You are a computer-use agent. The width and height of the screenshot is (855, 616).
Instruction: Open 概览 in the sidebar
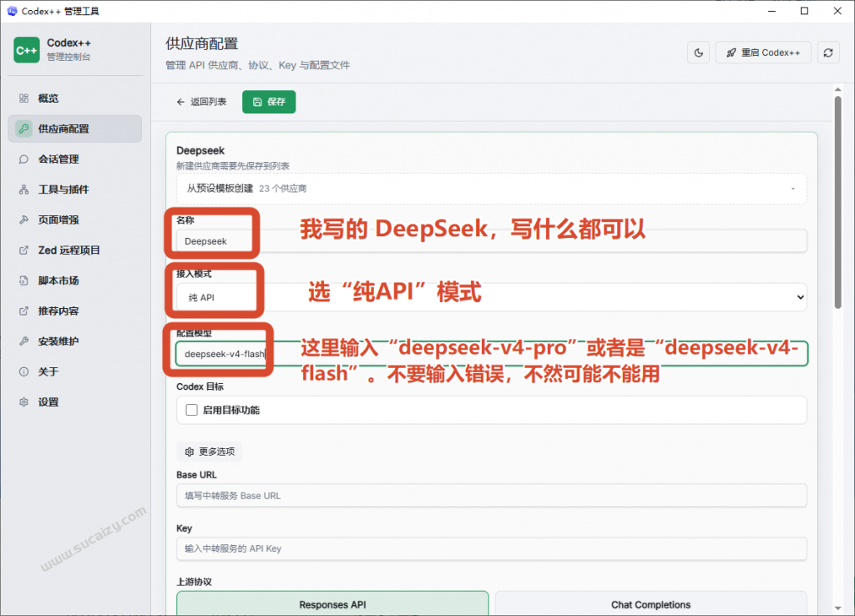click(x=75, y=98)
